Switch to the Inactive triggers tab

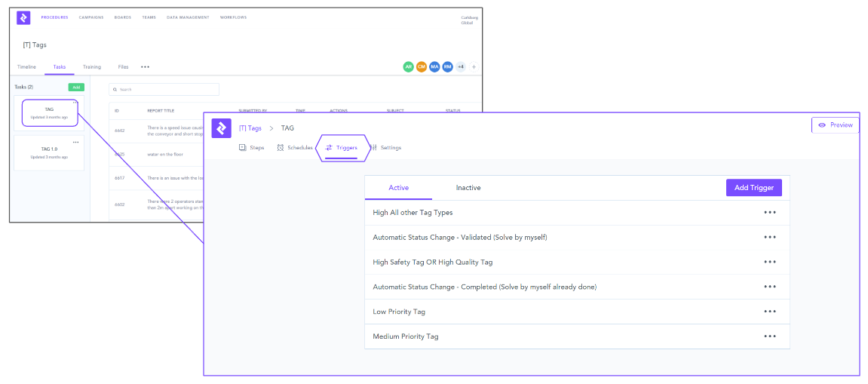pyautogui.click(x=468, y=188)
